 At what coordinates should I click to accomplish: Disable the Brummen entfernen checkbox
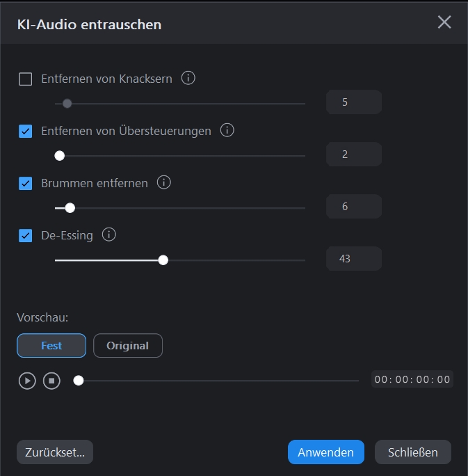pyautogui.click(x=26, y=184)
